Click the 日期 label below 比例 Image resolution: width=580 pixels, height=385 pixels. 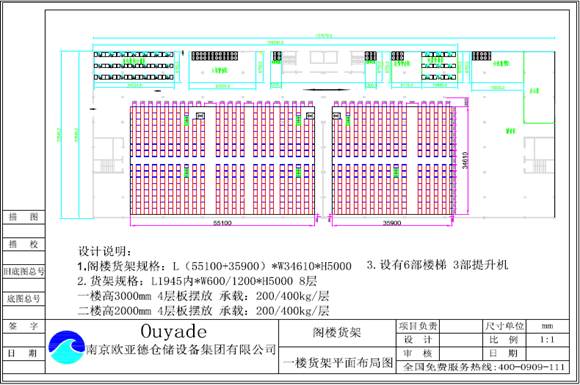pos(504,353)
